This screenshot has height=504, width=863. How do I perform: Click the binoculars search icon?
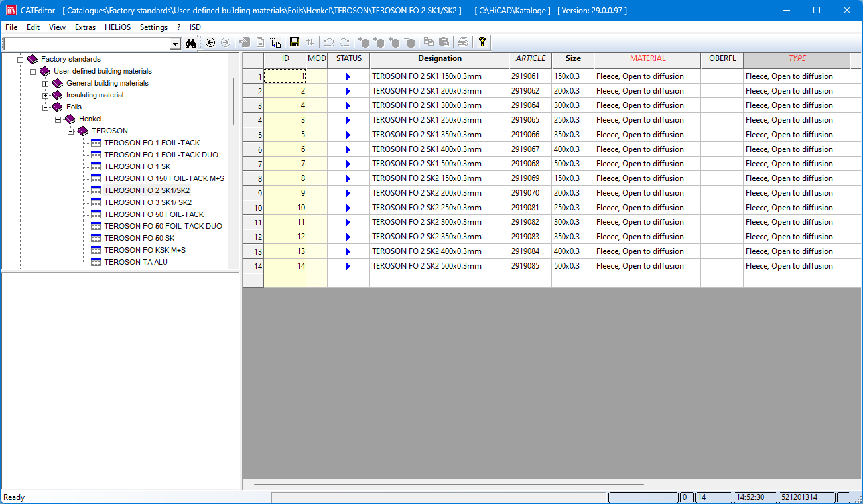click(191, 43)
